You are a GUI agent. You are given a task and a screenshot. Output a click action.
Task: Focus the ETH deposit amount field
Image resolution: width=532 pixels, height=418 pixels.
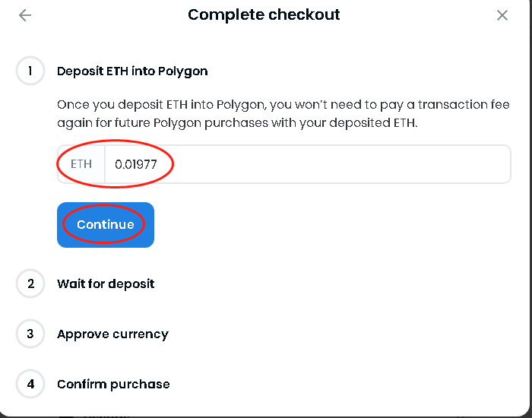[x=304, y=164]
